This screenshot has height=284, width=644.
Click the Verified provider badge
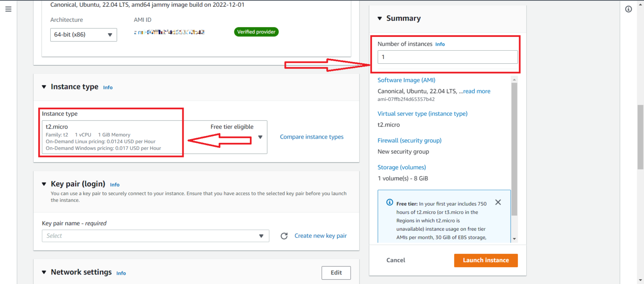tap(256, 31)
